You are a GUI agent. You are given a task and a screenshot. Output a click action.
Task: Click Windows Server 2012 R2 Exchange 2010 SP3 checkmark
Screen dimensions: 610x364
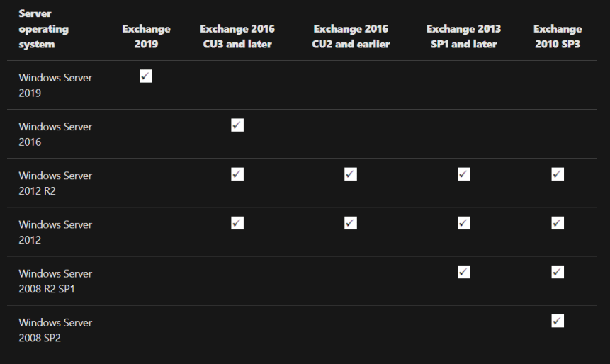[x=558, y=174]
